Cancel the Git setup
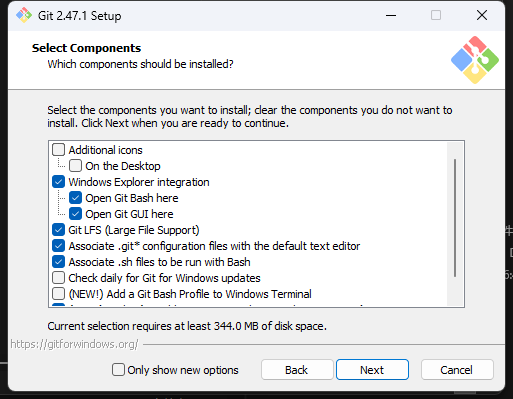This screenshot has height=399, width=513. (457, 370)
